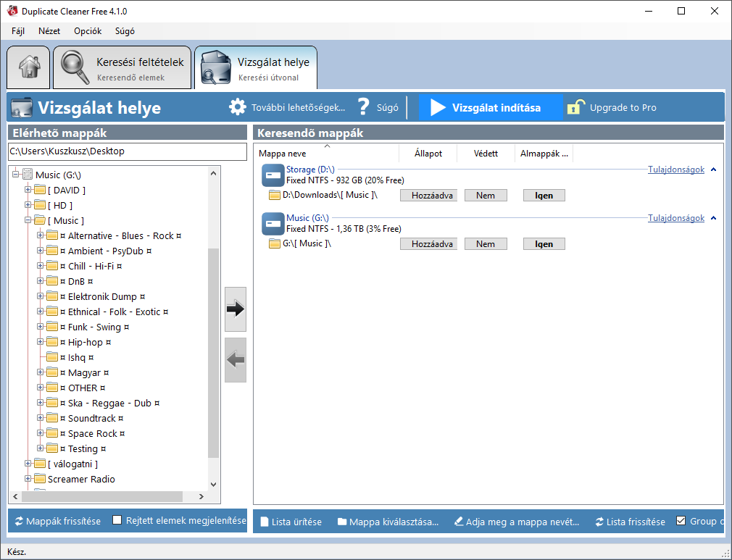Open the Home tab house icon
Screen dimensions: 732x560
click(x=28, y=67)
